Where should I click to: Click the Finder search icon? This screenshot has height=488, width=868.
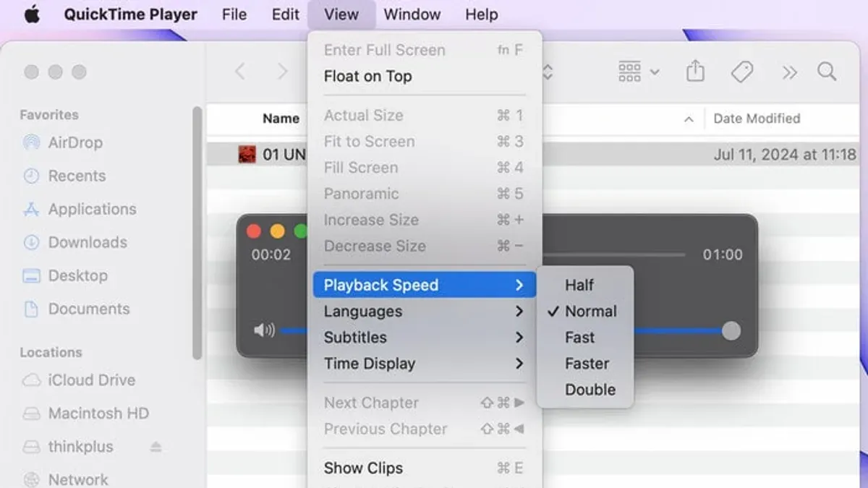(827, 72)
